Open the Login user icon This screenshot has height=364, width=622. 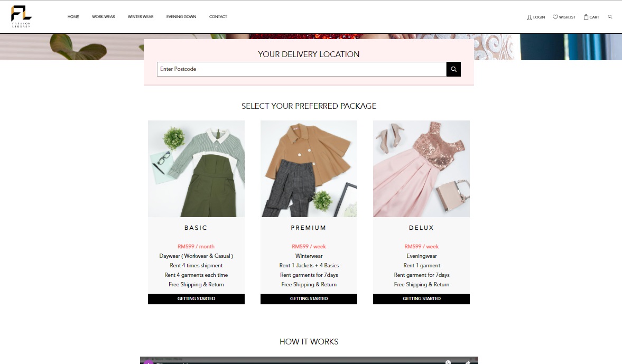(x=530, y=17)
